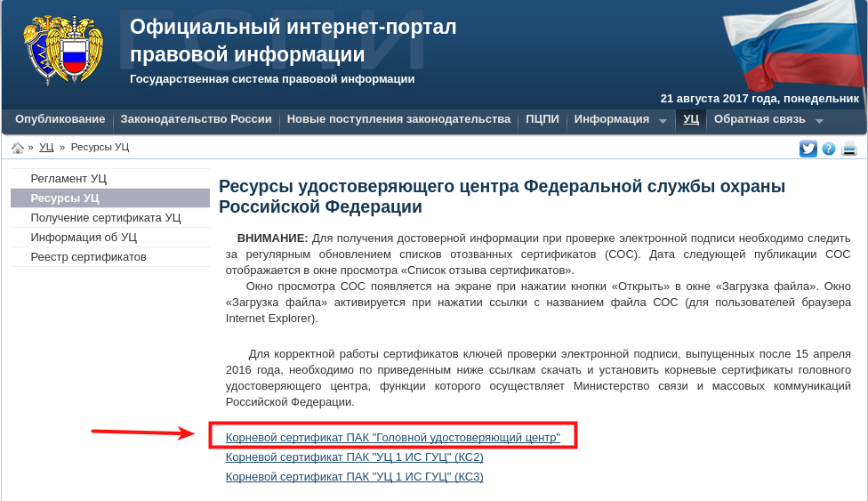Open Регламент УЦ in sidebar
This screenshot has height=501, width=868.
(x=68, y=179)
